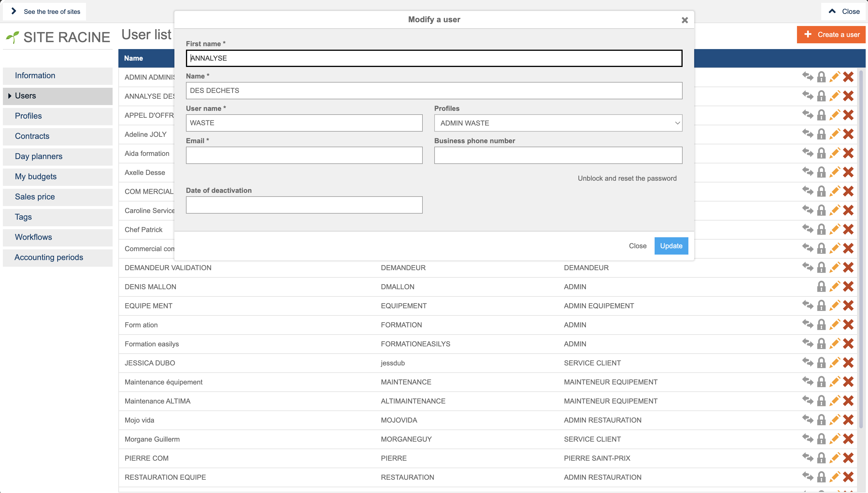Viewport: 868px width, 493px height.
Task: Click the MORGANEGUY username cell
Action: [x=406, y=439]
